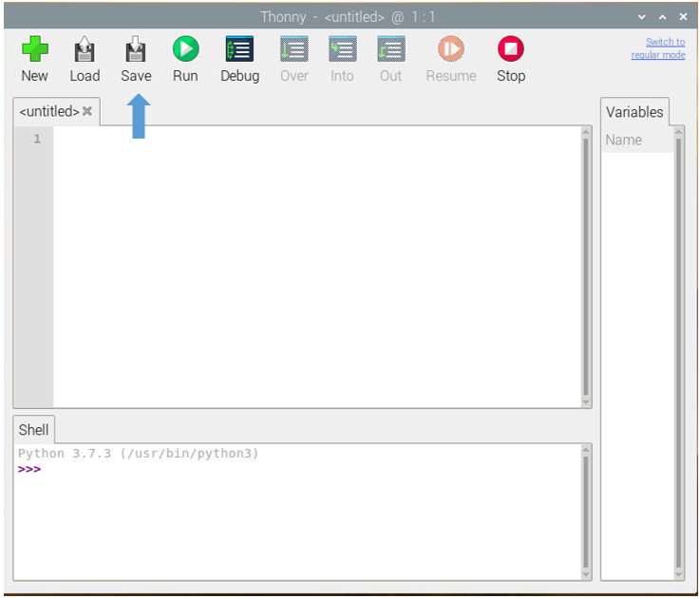Click the Shell scrollbar up arrow
Screen dimensions: 700x598
pos(586,449)
